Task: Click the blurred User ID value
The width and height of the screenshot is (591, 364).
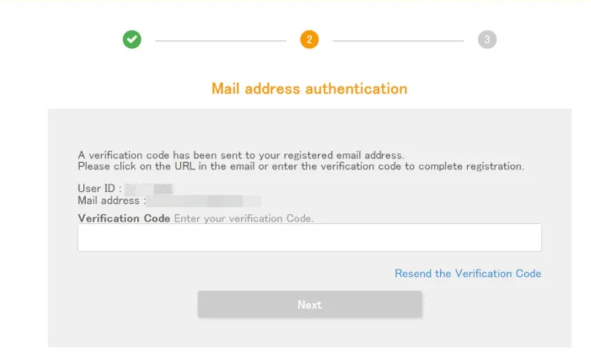Action: pyautogui.click(x=148, y=189)
